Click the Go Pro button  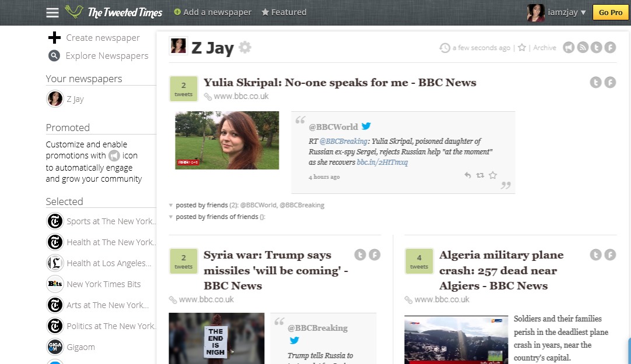coord(610,12)
